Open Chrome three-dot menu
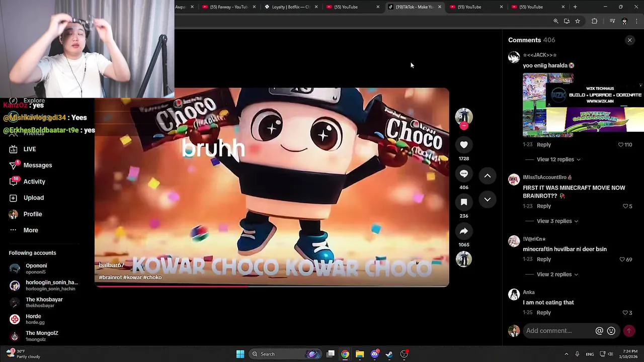The width and height of the screenshot is (644, 362). pyautogui.click(x=636, y=21)
